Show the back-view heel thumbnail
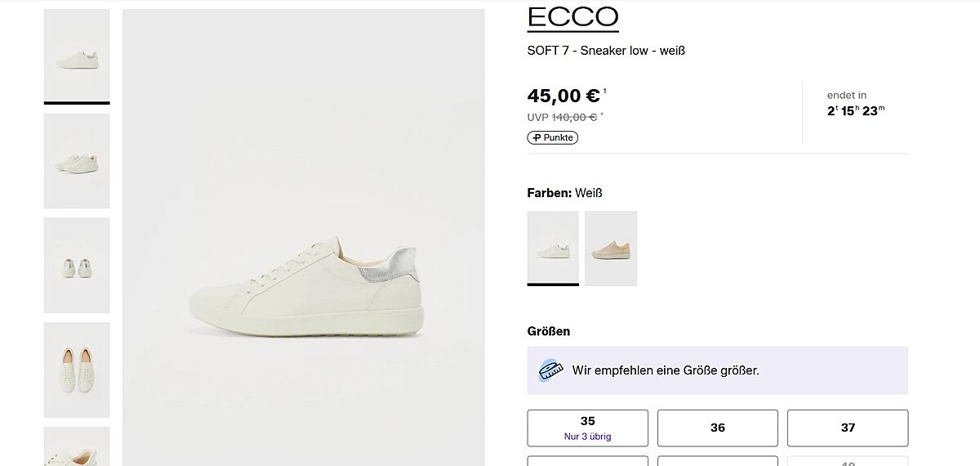980x466 pixels. 77,265
